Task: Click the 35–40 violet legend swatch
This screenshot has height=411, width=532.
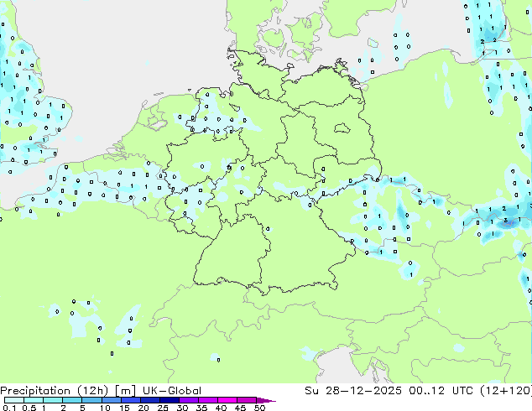Action: [x=208, y=400]
